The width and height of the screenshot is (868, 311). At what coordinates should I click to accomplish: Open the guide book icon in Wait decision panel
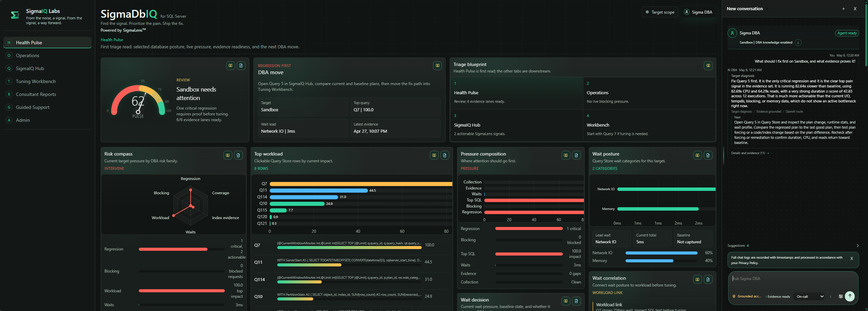(566, 301)
